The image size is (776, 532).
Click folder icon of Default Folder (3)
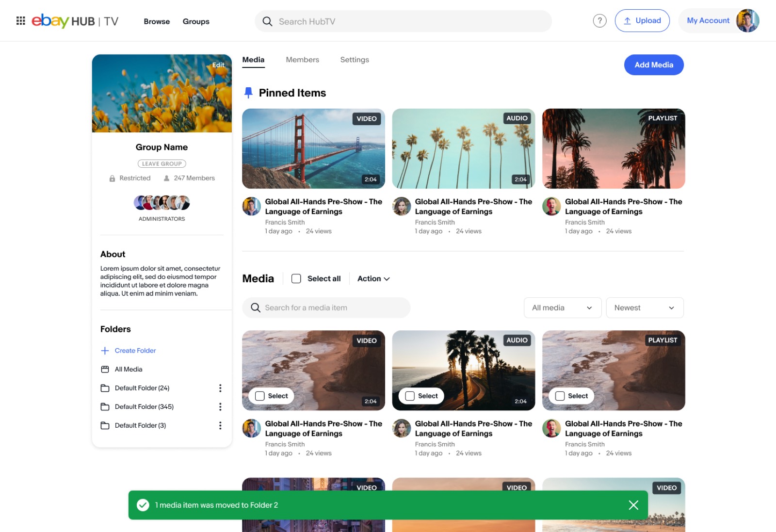coord(105,425)
